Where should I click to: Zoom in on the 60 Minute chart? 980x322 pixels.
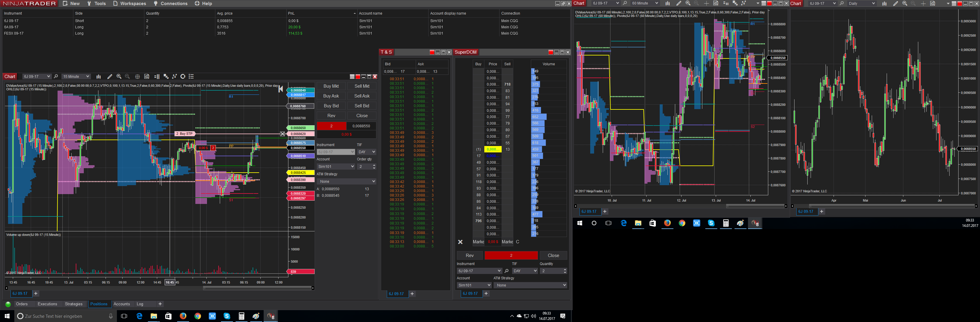coord(688,3)
